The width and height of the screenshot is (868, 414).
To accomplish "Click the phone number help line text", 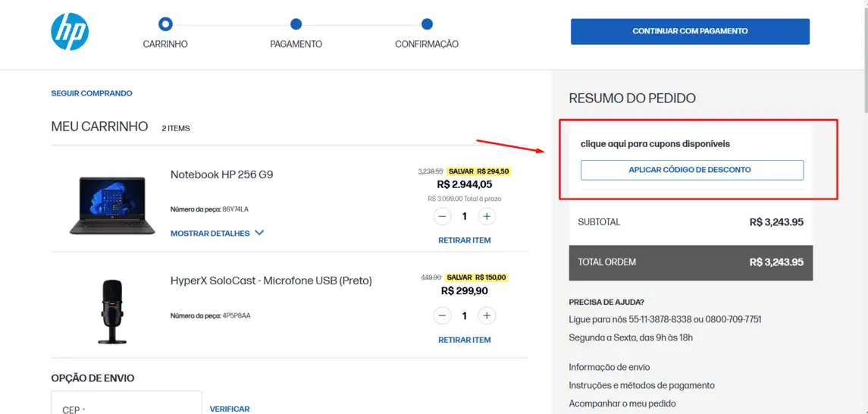I will [x=665, y=319].
